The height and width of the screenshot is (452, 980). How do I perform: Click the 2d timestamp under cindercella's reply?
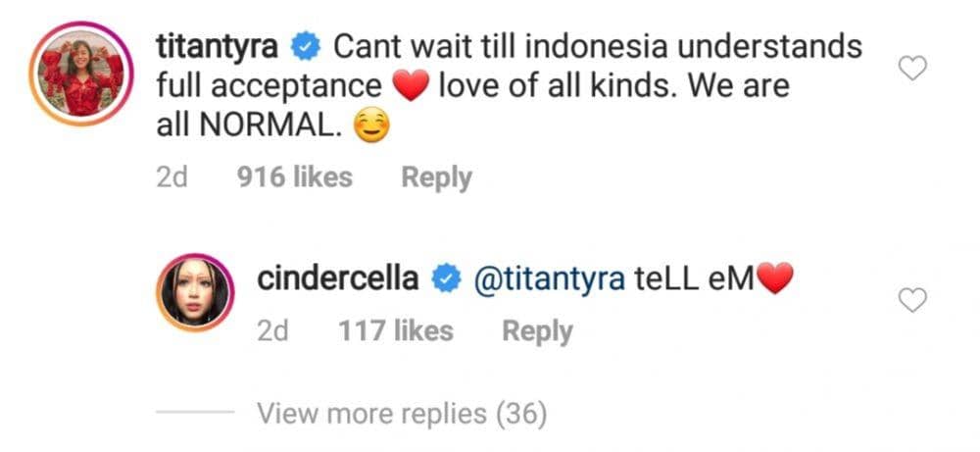pyautogui.click(x=272, y=331)
